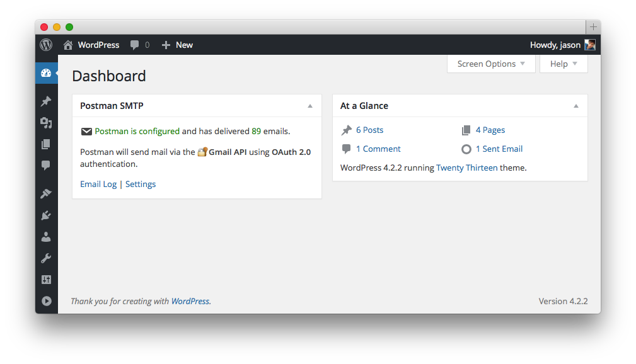Expand the Screen Options dropdown
Viewport: 636px width, 364px height.
[491, 64]
